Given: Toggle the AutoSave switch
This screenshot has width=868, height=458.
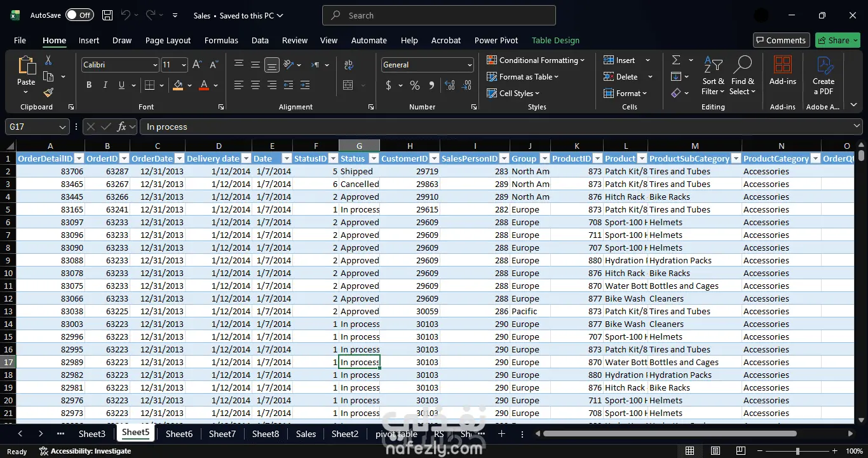Looking at the screenshot, I should point(79,15).
